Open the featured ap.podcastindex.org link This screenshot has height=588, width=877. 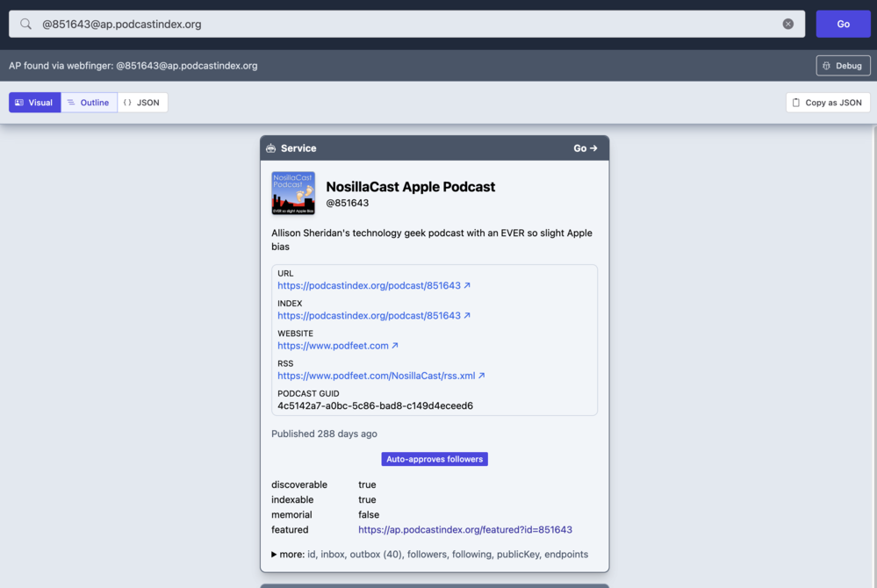tap(464, 530)
